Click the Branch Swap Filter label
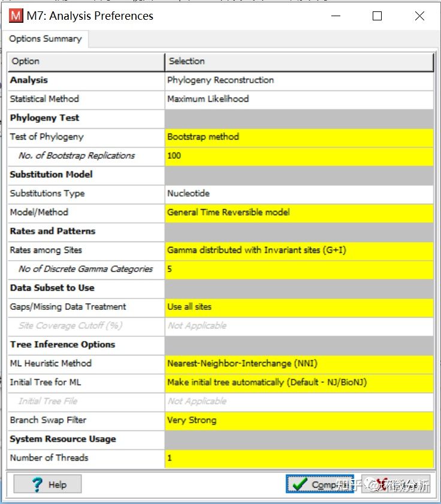The width and height of the screenshot is (441, 504). (48, 421)
